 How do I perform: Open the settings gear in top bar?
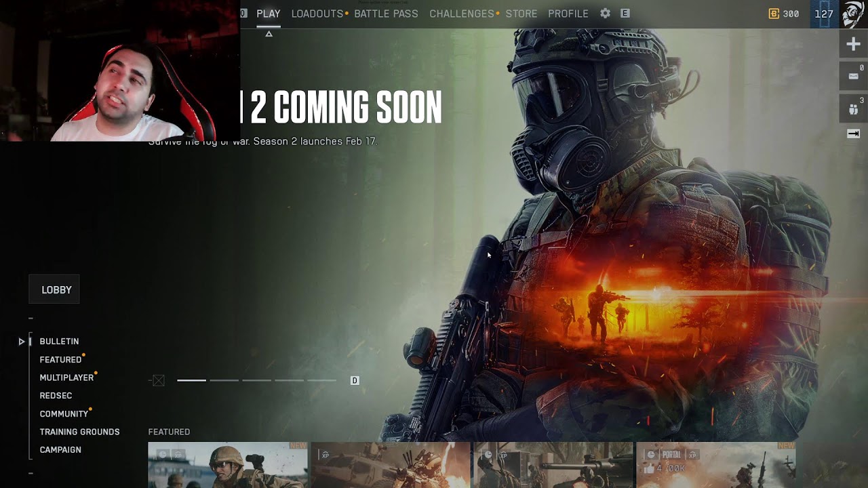pos(605,14)
